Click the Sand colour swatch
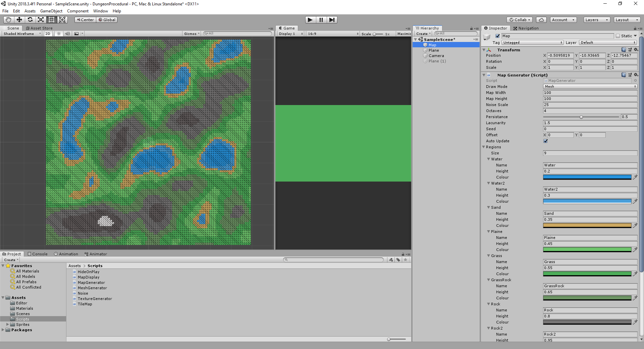 [587, 225]
